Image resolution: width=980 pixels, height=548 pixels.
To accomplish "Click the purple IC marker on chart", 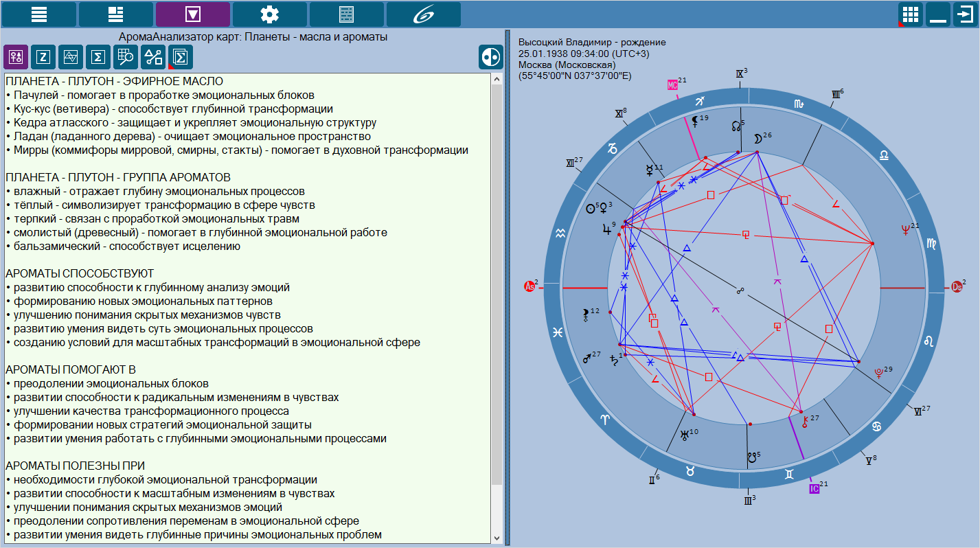I will pyautogui.click(x=814, y=488).
